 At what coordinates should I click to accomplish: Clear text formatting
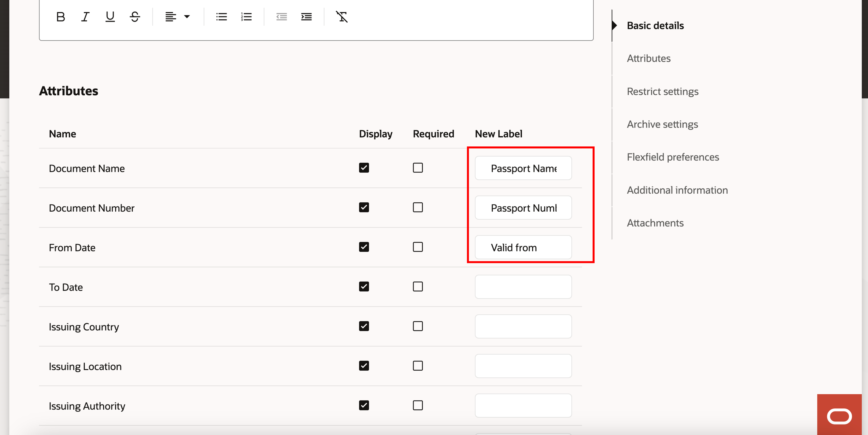pos(341,17)
